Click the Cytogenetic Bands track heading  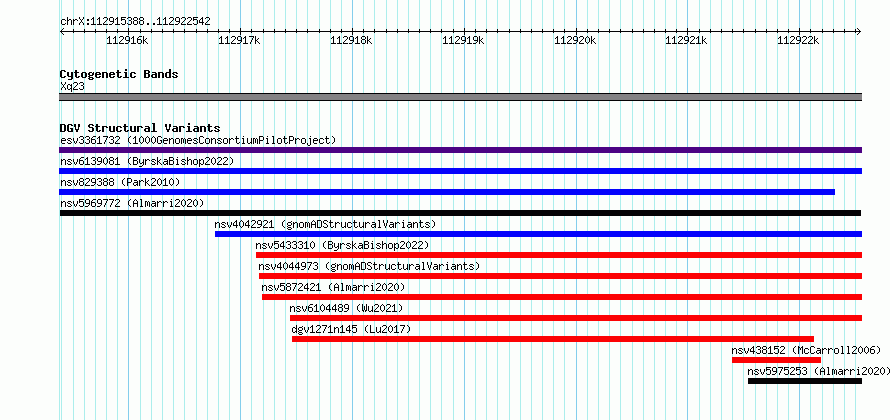coord(119,74)
